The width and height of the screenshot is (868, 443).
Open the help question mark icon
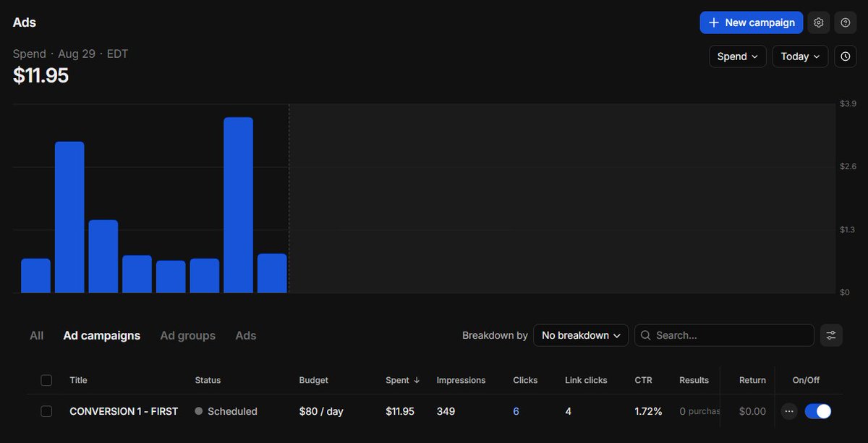(x=845, y=22)
